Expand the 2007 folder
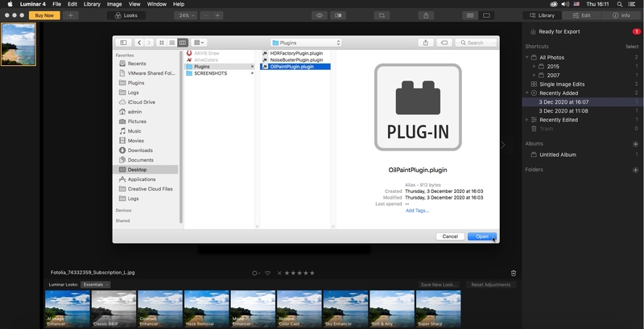Image resolution: width=644 pixels, height=329 pixels. pos(534,75)
